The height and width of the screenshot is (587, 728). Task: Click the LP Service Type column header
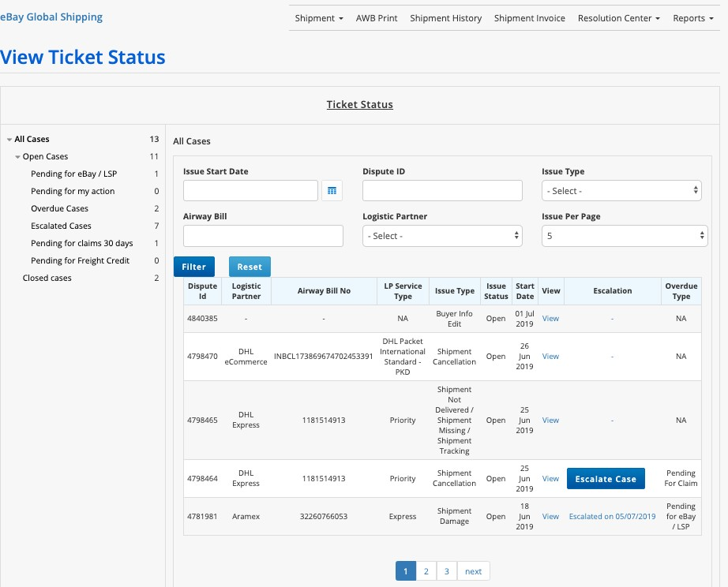403,291
